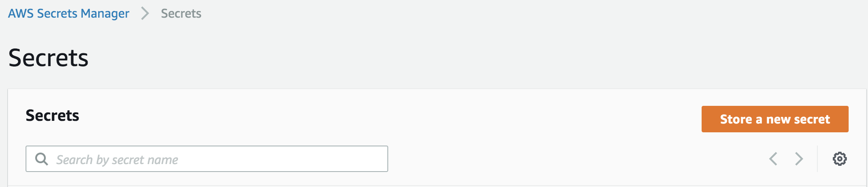This screenshot has width=868, height=187.
Task: Place cursor in the secret name search box
Action: click(207, 159)
